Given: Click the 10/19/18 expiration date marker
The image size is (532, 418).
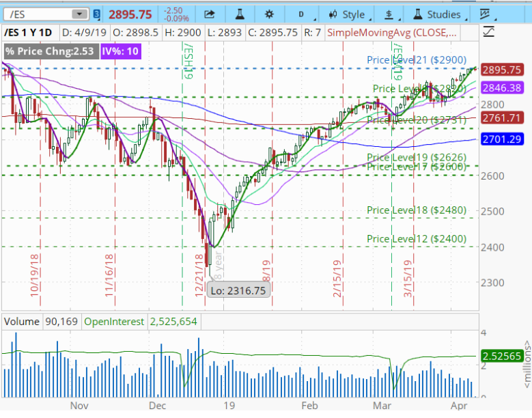Looking at the screenshot, I should [35, 275].
